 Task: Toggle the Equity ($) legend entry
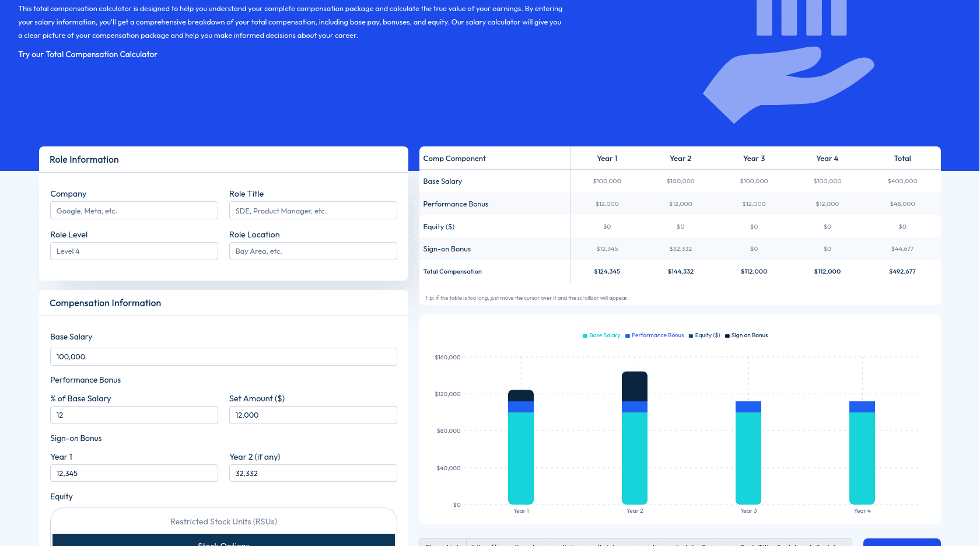point(704,335)
